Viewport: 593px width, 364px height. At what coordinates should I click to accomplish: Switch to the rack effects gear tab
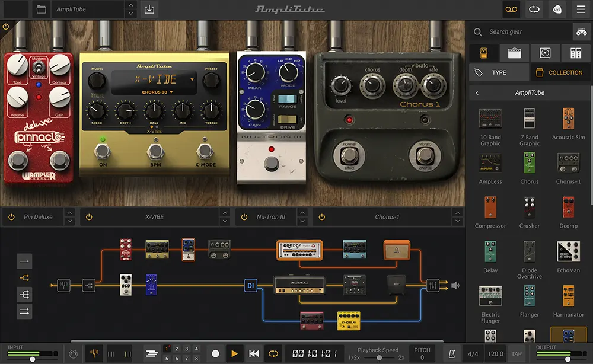(x=576, y=53)
